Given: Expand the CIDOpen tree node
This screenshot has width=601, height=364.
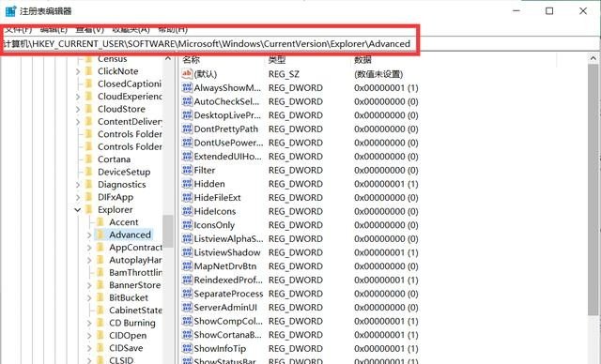Looking at the screenshot, I should pyautogui.click(x=89, y=336).
